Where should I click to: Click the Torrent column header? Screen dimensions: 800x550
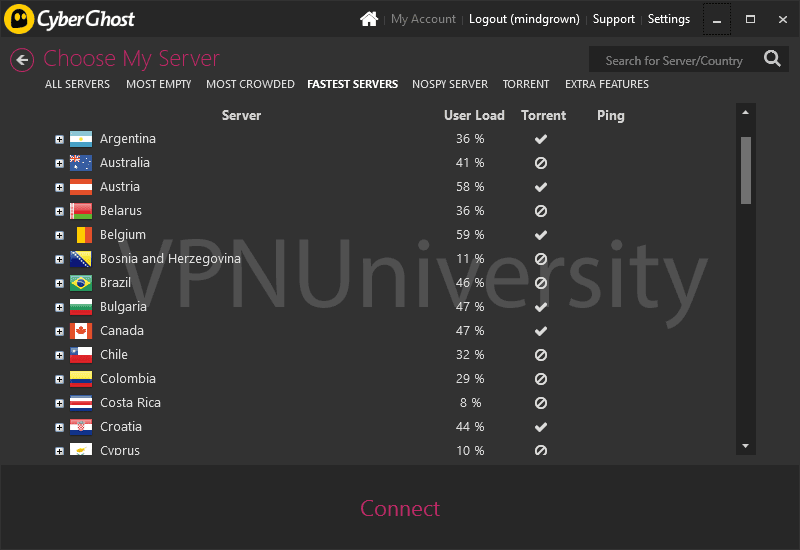click(x=543, y=115)
